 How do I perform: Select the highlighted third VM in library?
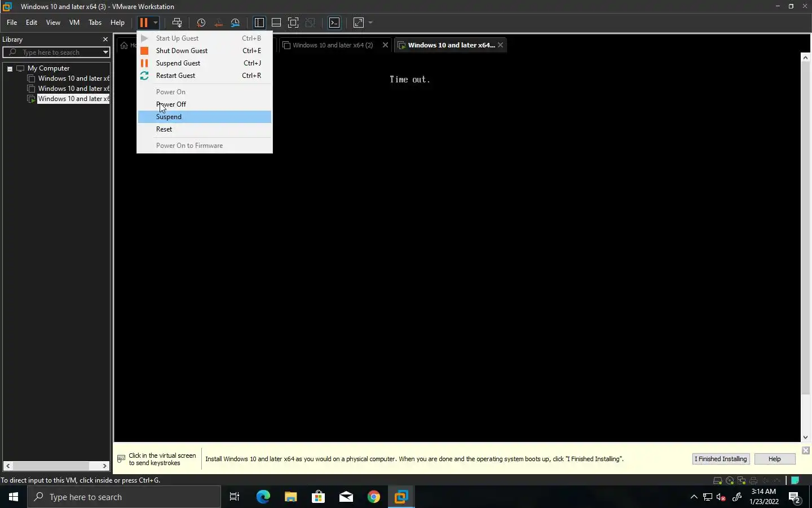tap(73, 99)
